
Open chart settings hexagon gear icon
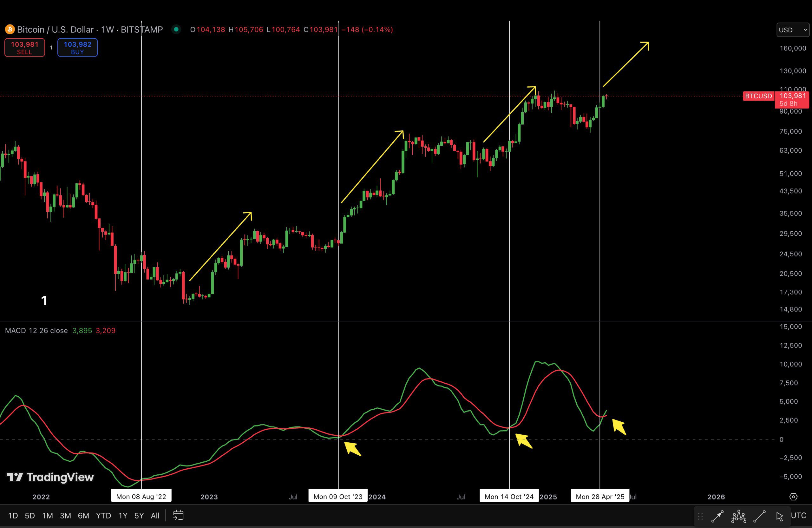coord(794,497)
